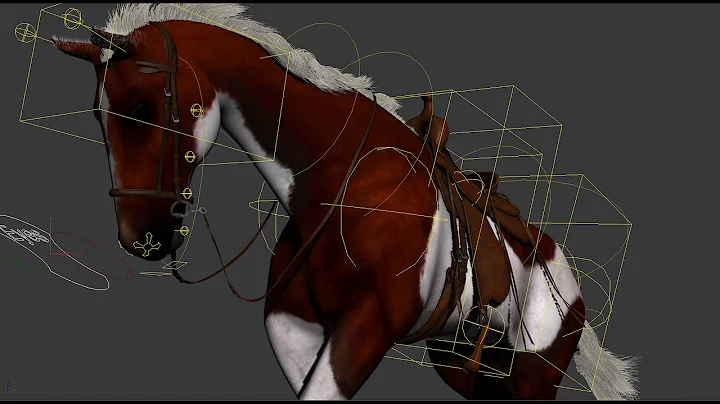This screenshot has width=720, height=404.
Task: Select the circular control around the stirrup strap
Action: click(483, 325)
